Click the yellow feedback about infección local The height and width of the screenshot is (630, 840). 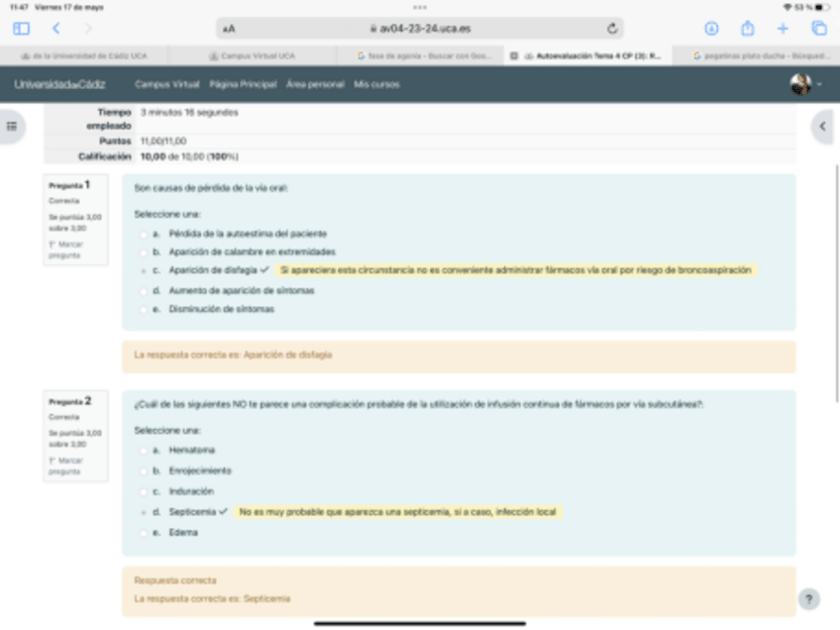(x=397, y=512)
